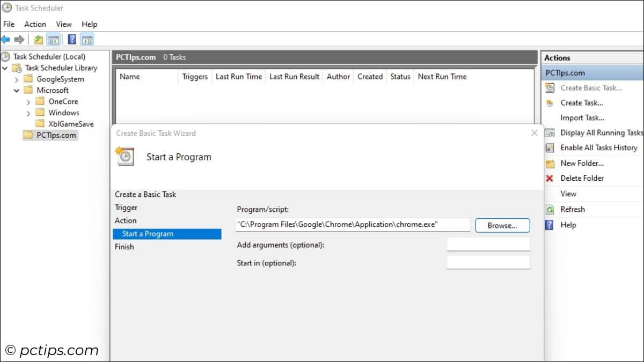Open the Action menu
644x362 pixels.
pos(35,24)
